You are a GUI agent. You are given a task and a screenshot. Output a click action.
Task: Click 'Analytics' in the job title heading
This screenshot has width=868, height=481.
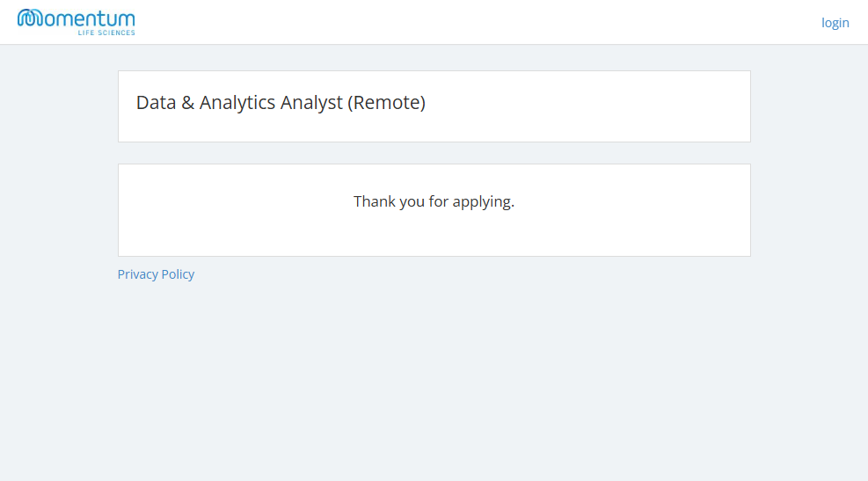coord(237,103)
